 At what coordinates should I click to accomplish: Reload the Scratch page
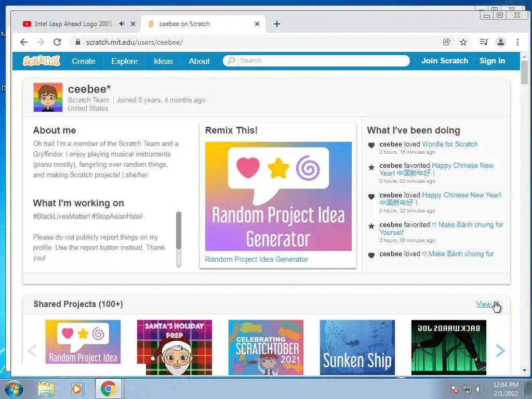click(x=57, y=42)
